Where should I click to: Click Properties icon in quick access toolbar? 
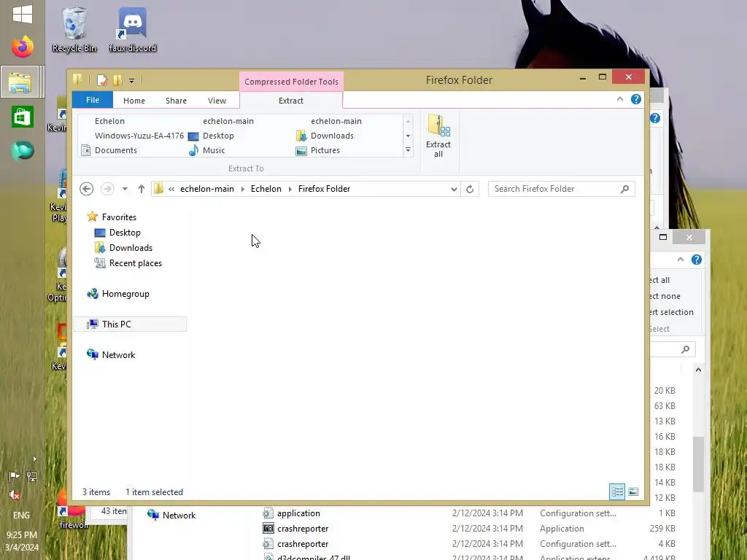[x=101, y=80]
